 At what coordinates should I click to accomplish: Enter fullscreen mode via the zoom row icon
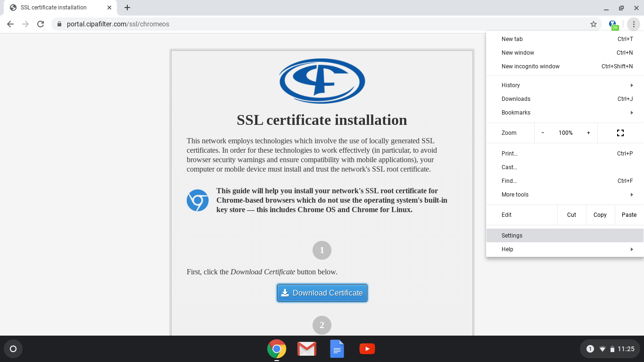(620, 133)
